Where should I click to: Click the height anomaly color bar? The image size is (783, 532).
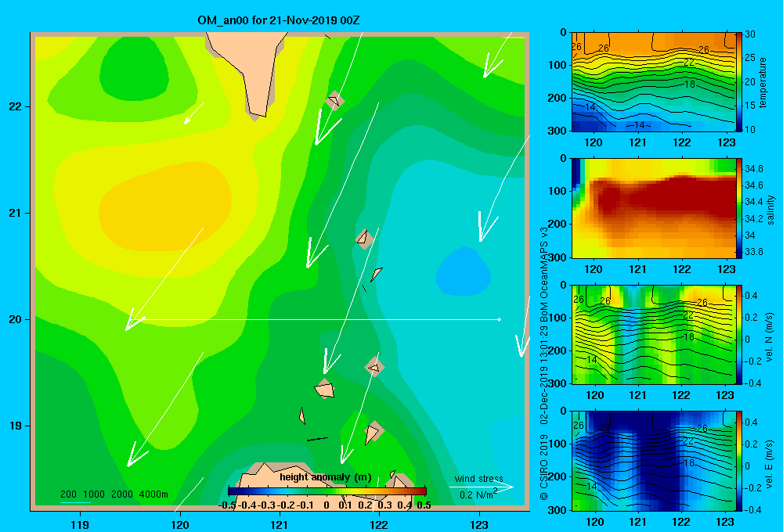click(x=327, y=491)
